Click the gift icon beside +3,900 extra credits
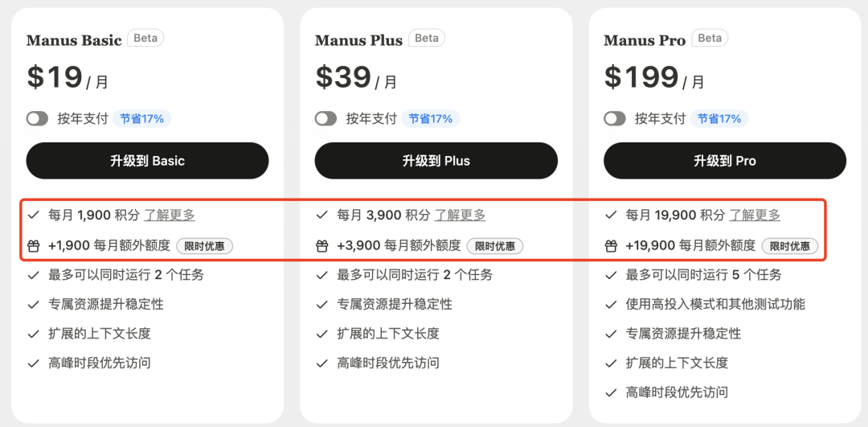 pos(322,246)
